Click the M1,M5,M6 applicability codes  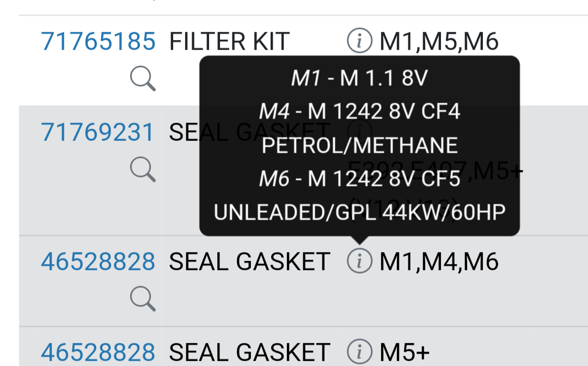pyautogui.click(x=439, y=41)
